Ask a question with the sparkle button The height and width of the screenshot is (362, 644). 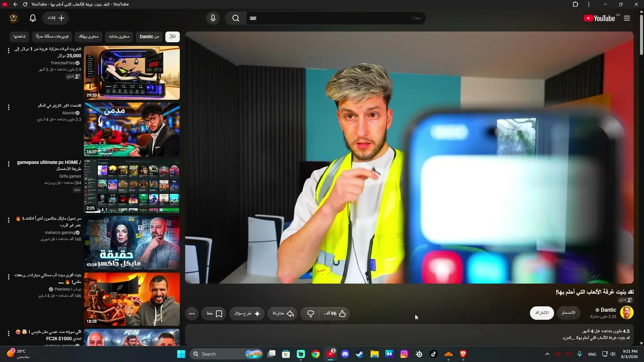[x=248, y=313]
